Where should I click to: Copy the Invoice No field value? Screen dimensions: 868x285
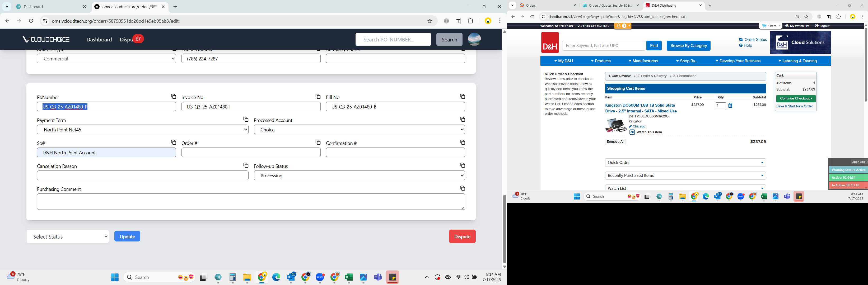(318, 97)
